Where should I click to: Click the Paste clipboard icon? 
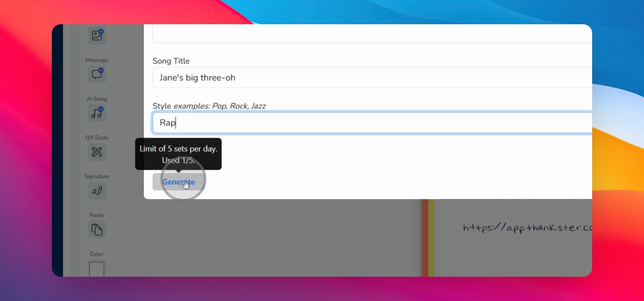coord(97,230)
